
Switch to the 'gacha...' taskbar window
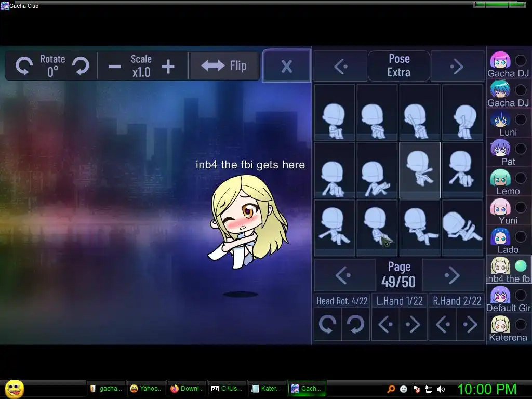106,389
